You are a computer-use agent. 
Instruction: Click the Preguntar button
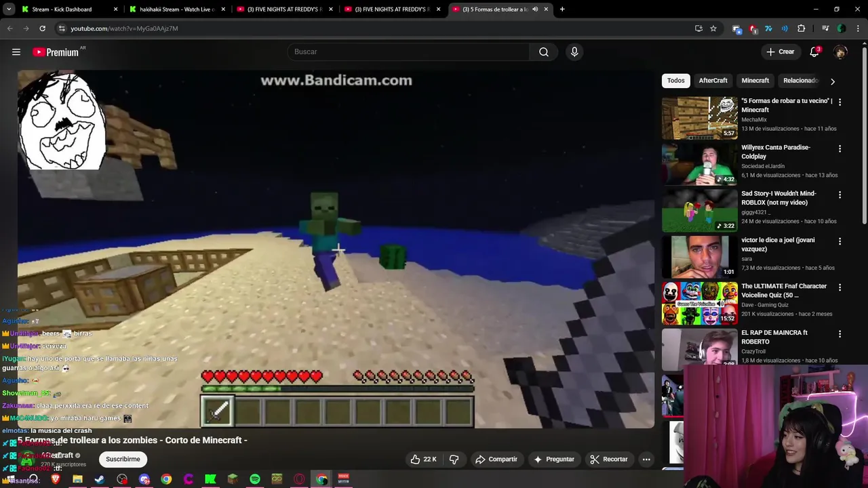553,459
